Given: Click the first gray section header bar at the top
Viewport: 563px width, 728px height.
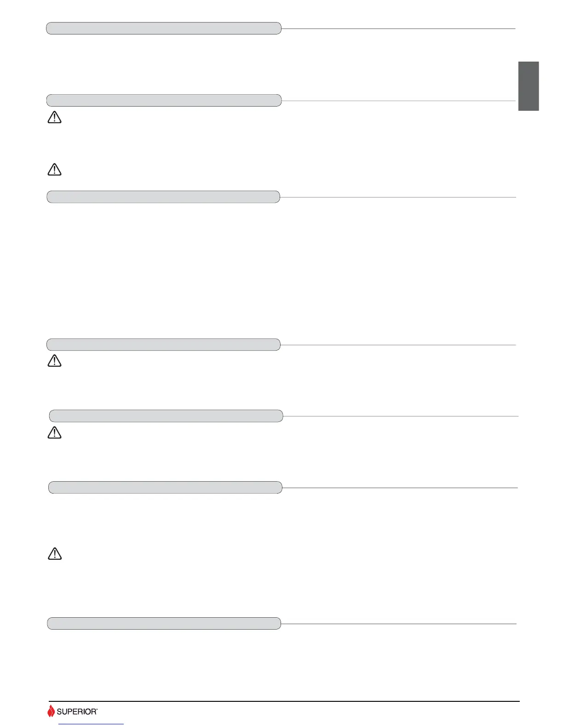Looking at the screenshot, I should (x=163, y=28).
